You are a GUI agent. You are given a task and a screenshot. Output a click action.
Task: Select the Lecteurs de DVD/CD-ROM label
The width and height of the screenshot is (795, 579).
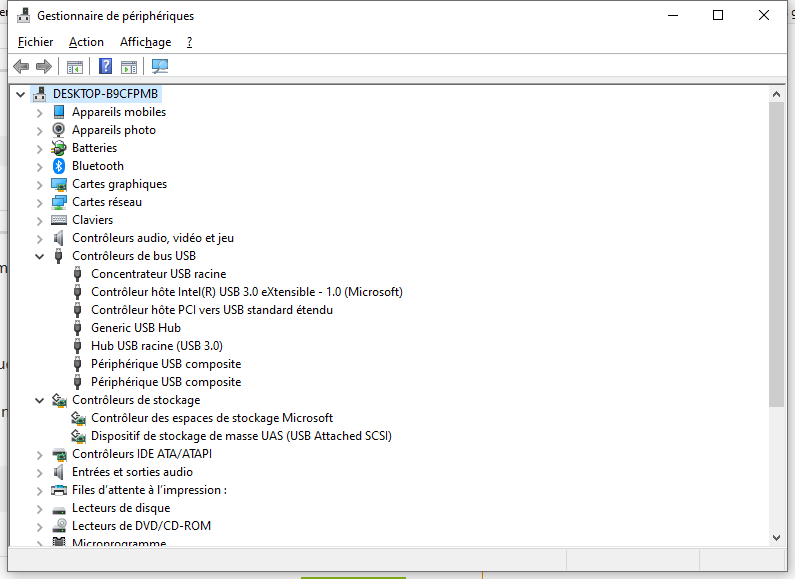[141, 526]
